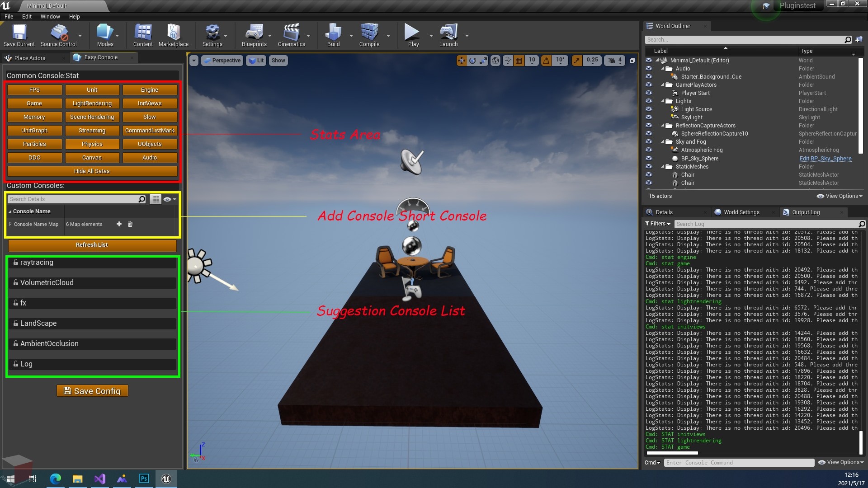Switch to the Place Actors tab
The width and height of the screenshot is (868, 488).
[30, 58]
